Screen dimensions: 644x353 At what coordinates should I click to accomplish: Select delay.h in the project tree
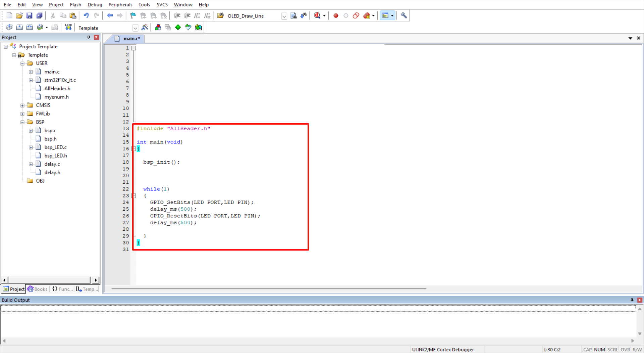52,173
